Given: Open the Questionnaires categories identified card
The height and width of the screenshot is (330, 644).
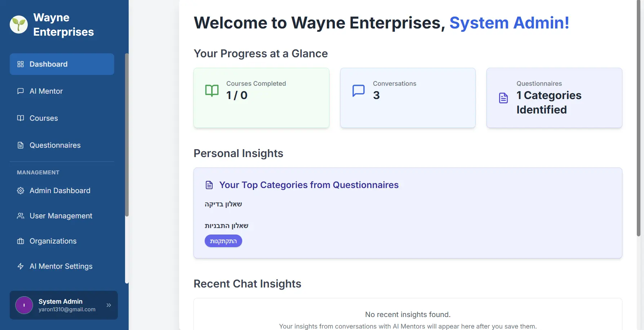Looking at the screenshot, I should pos(554,98).
